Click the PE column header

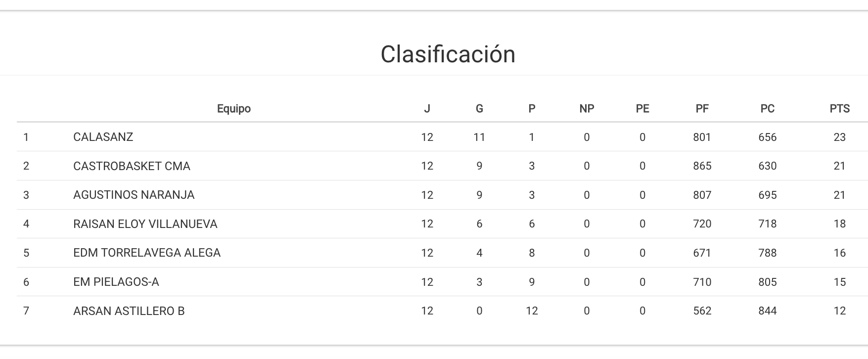tap(642, 109)
